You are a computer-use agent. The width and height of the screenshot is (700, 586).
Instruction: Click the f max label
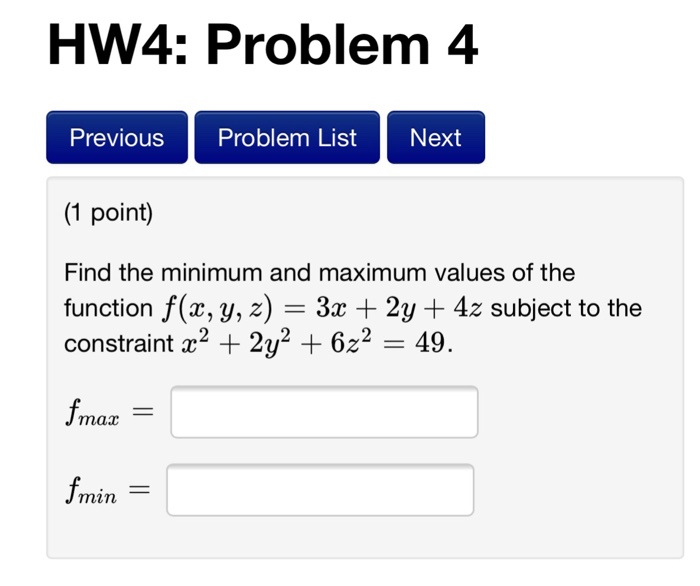click(92, 414)
